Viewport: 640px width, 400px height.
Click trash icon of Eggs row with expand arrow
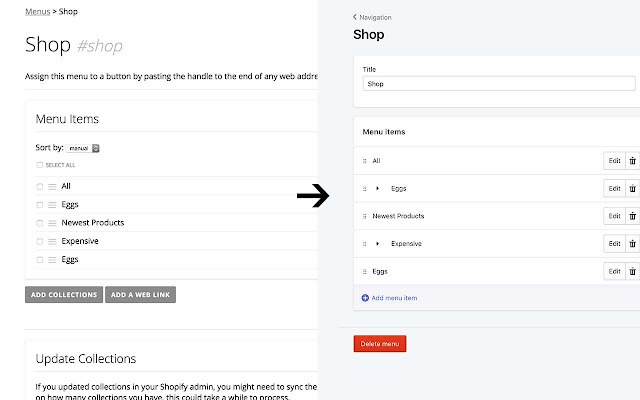click(632, 189)
